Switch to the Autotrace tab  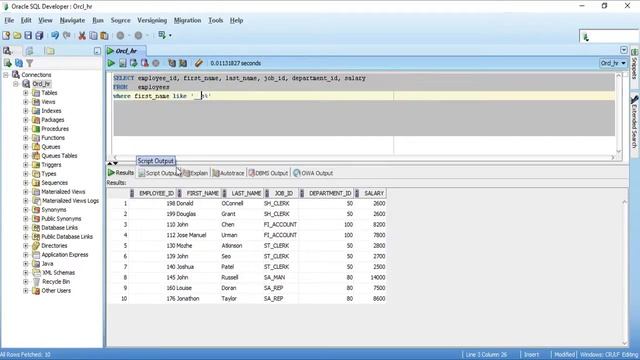tap(228, 173)
